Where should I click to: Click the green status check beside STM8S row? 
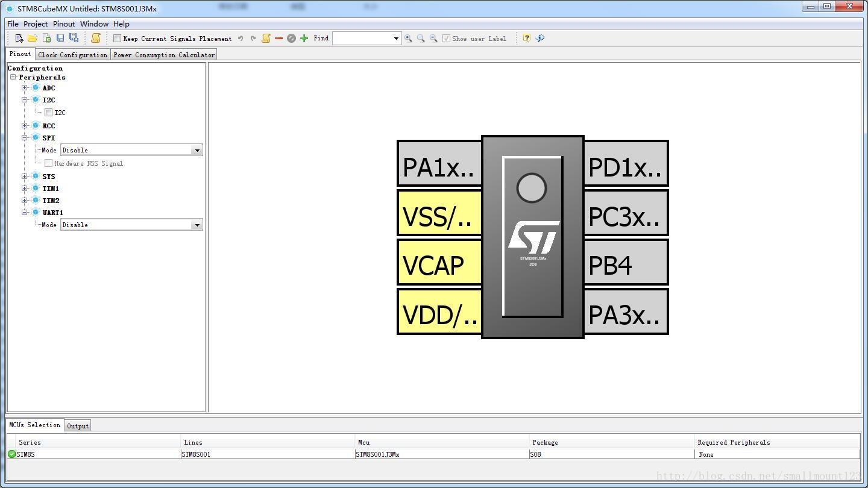[12, 454]
